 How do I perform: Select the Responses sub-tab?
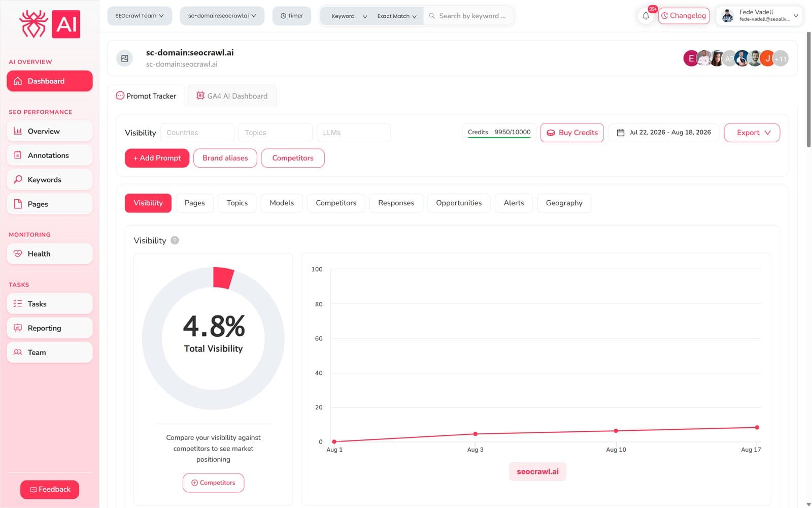coord(396,203)
